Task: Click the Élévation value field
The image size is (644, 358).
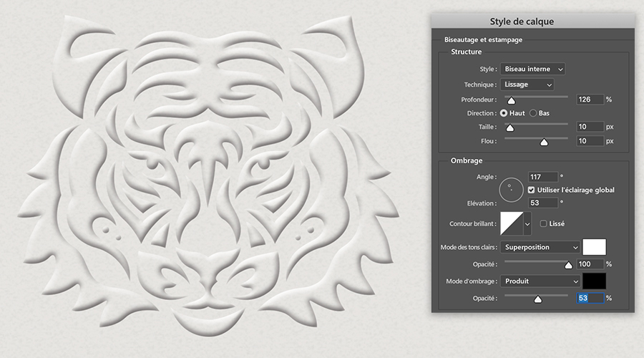Action: pyautogui.click(x=543, y=203)
